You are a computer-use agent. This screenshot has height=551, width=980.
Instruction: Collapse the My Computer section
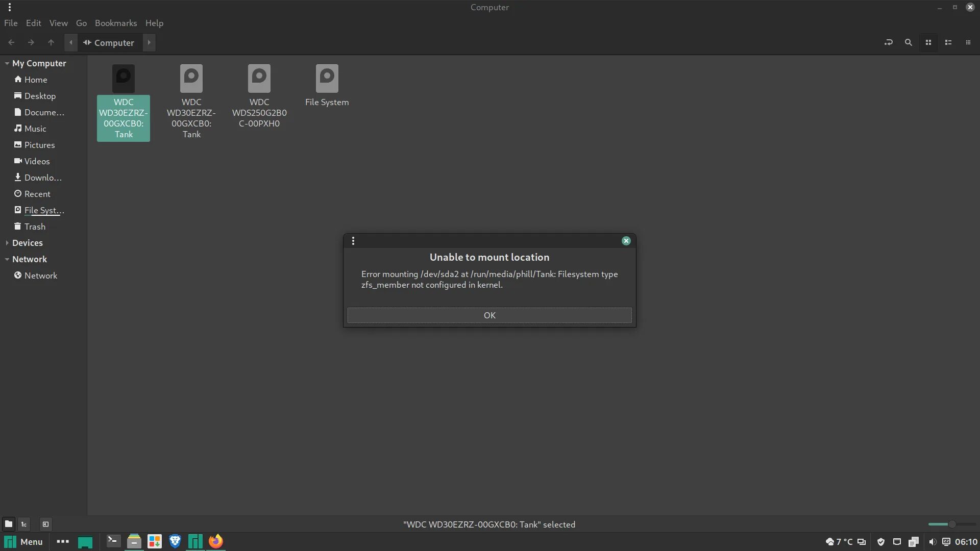[7, 63]
